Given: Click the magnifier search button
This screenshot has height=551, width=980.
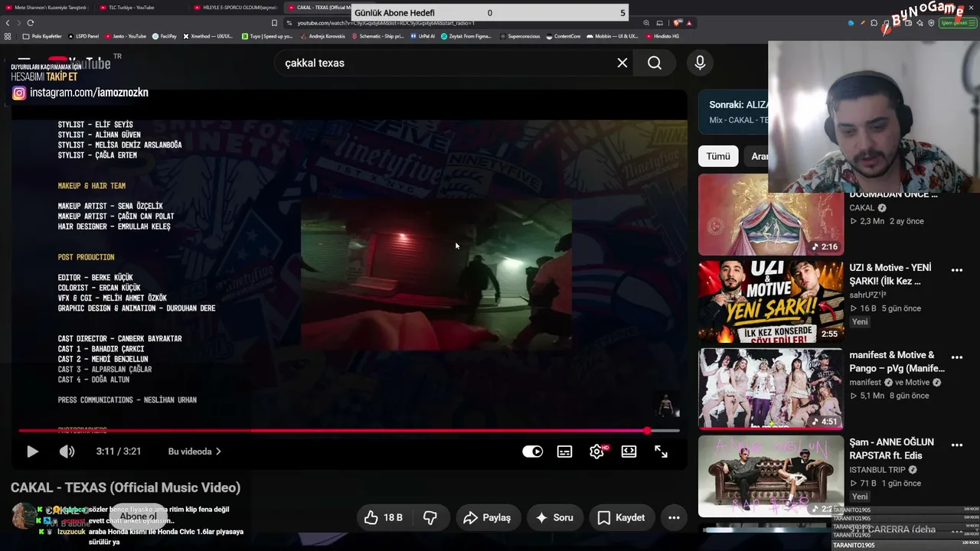Looking at the screenshot, I should pyautogui.click(x=655, y=63).
